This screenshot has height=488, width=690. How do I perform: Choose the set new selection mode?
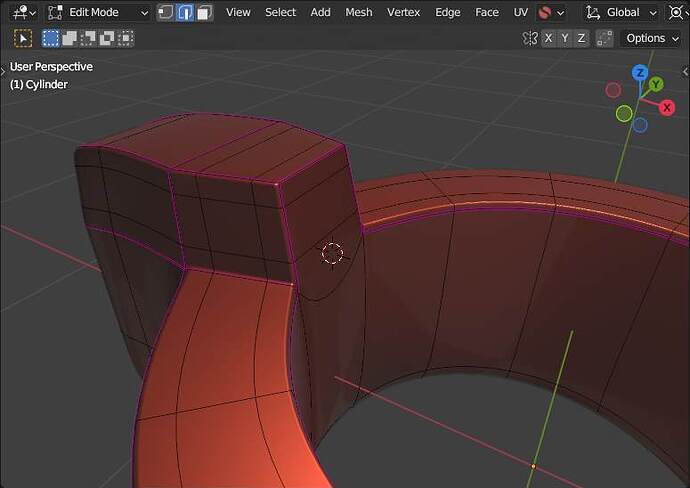point(51,38)
